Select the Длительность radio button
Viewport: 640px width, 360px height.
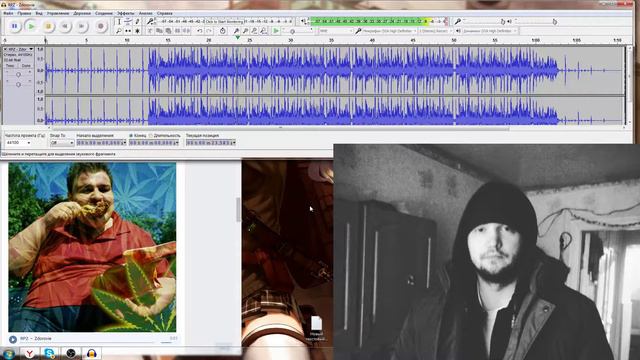(x=151, y=136)
